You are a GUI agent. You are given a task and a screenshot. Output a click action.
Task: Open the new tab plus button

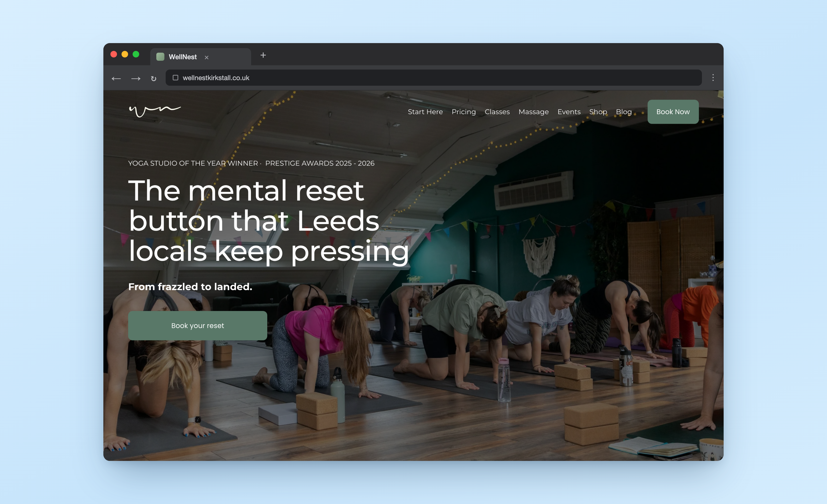[x=263, y=55]
